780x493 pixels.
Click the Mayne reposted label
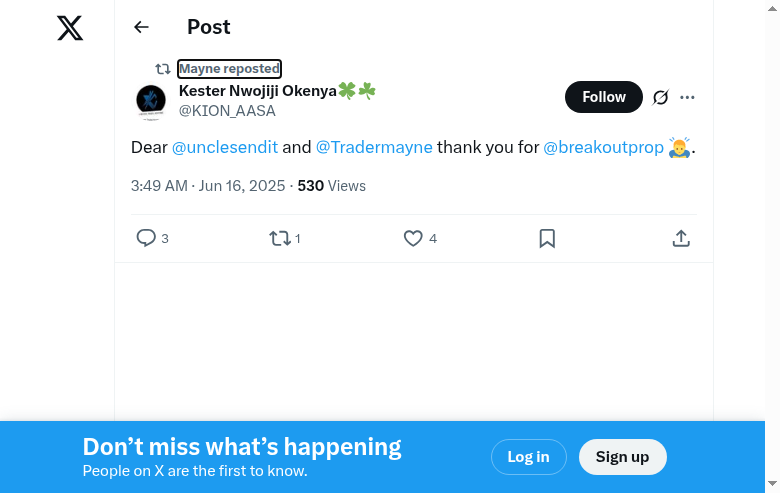(229, 69)
